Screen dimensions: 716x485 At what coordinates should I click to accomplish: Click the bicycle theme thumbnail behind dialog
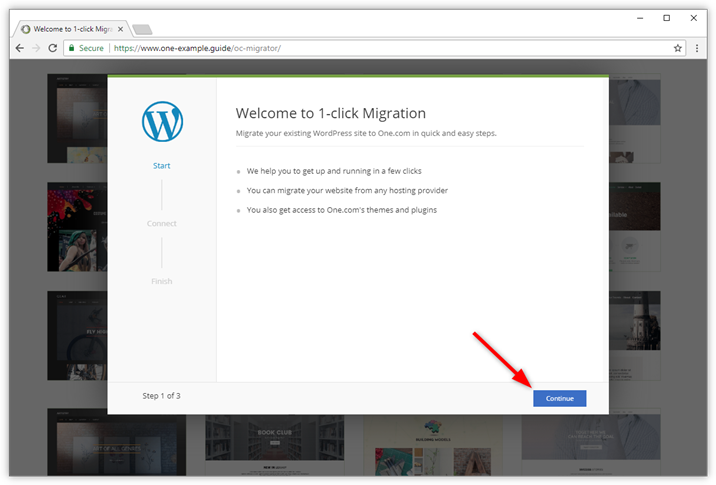77,336
